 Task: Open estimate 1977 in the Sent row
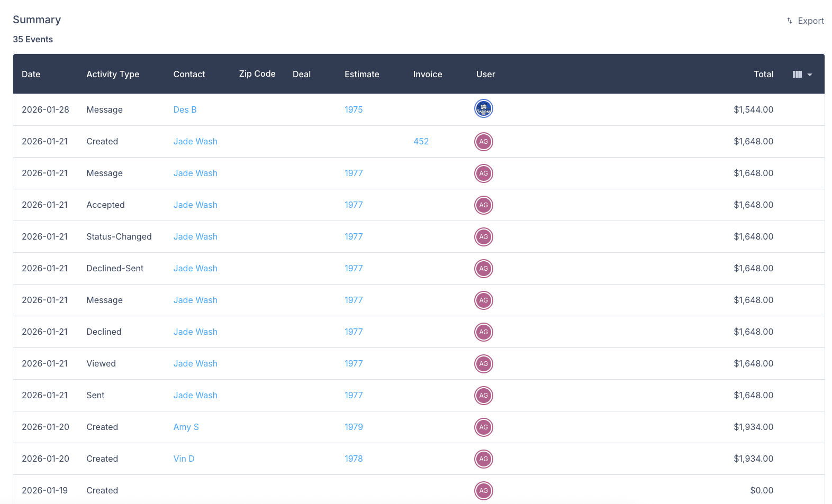click(354, 396)
